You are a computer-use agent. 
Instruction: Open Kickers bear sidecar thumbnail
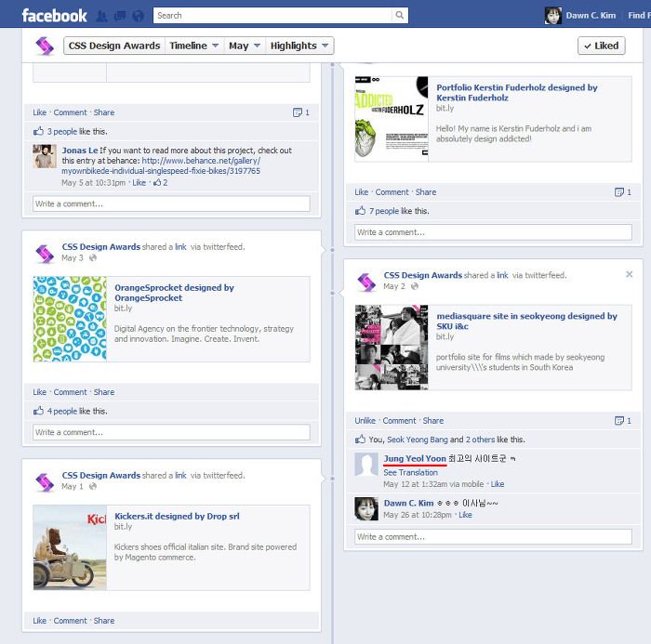point(70,547)
